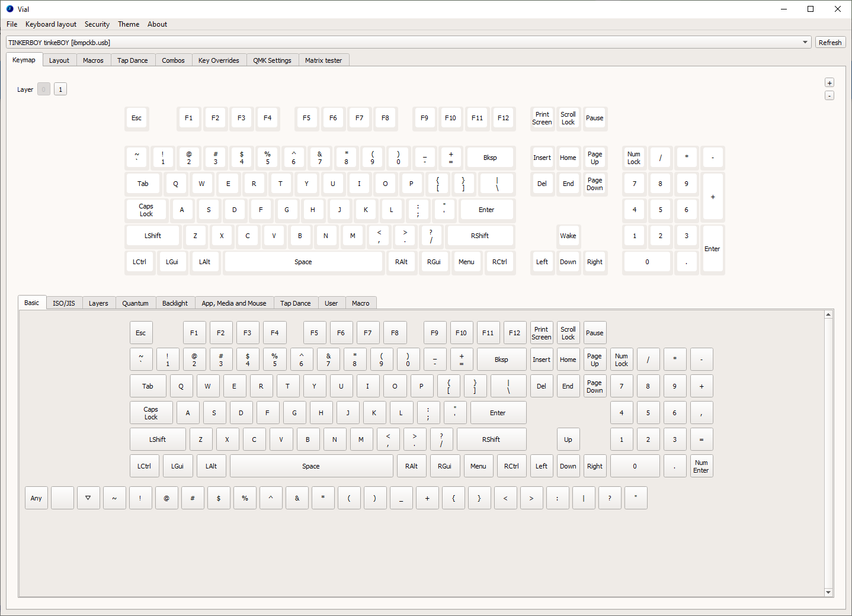The height and width of the screenshot is (616, 852).
Task: Select the RShift key in keymap
Action: tap(480, 236)
